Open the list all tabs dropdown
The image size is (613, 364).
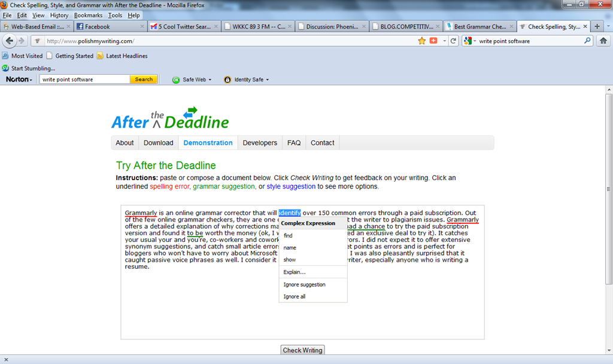point(608,26)
